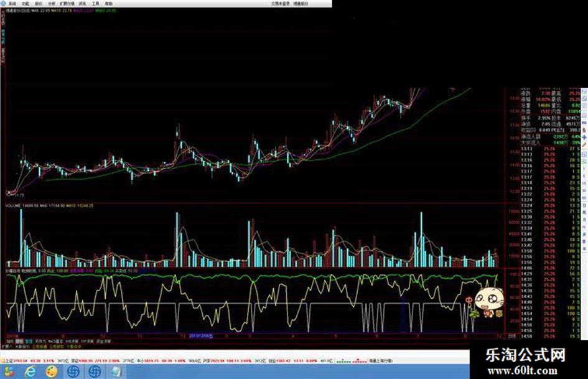
Task: Switch to 日 period in right toolbar
Action: tap(584, 205)
